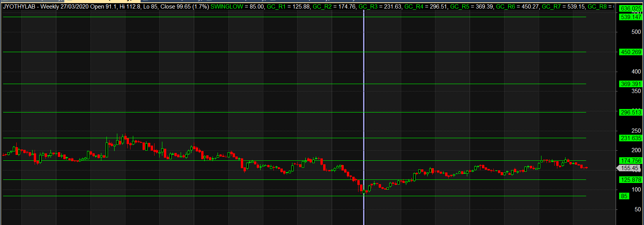Click the 174.756 green price label

click(631, 161)
